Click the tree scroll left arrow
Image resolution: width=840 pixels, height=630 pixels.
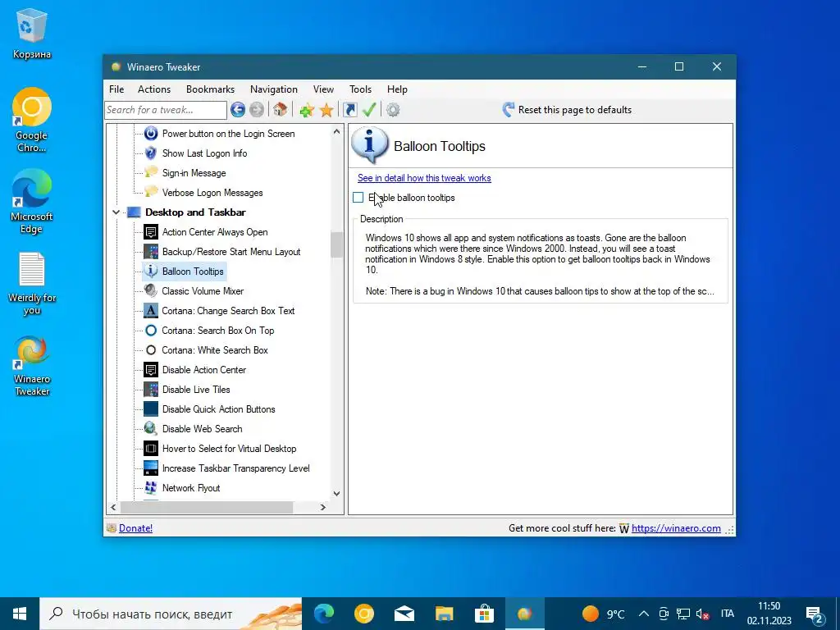(113, 507)
